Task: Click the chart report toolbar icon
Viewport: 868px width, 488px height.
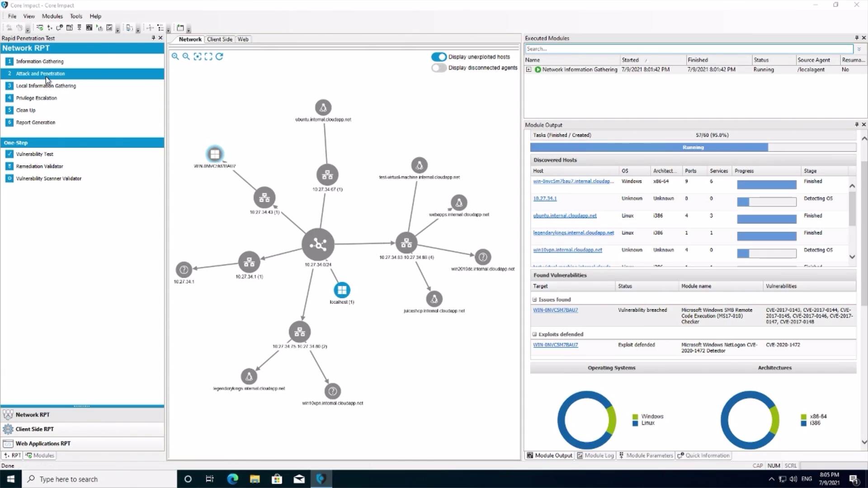Action: click(x=109, y=28)
